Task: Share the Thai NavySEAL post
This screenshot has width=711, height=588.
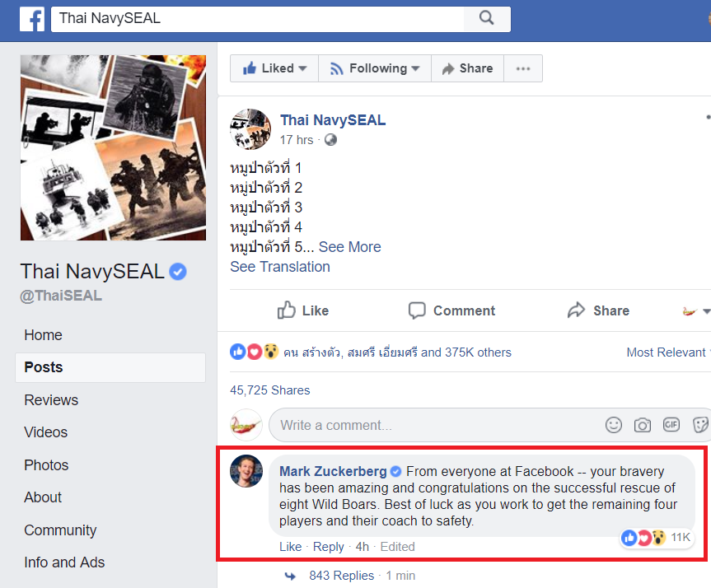Action: (599, 310)
